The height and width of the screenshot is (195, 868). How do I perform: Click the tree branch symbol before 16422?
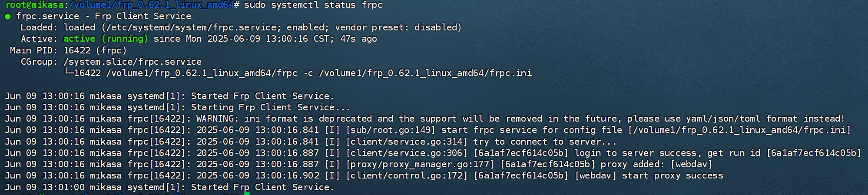tap(69, 72)
